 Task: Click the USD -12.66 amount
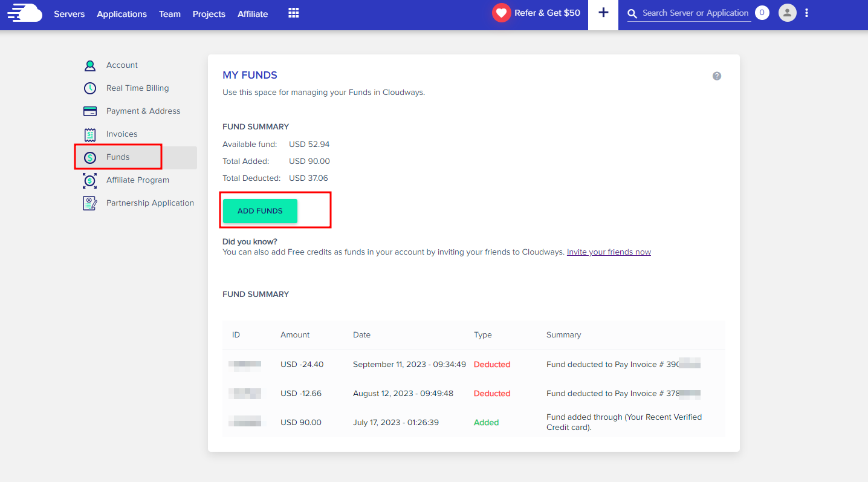301,394
